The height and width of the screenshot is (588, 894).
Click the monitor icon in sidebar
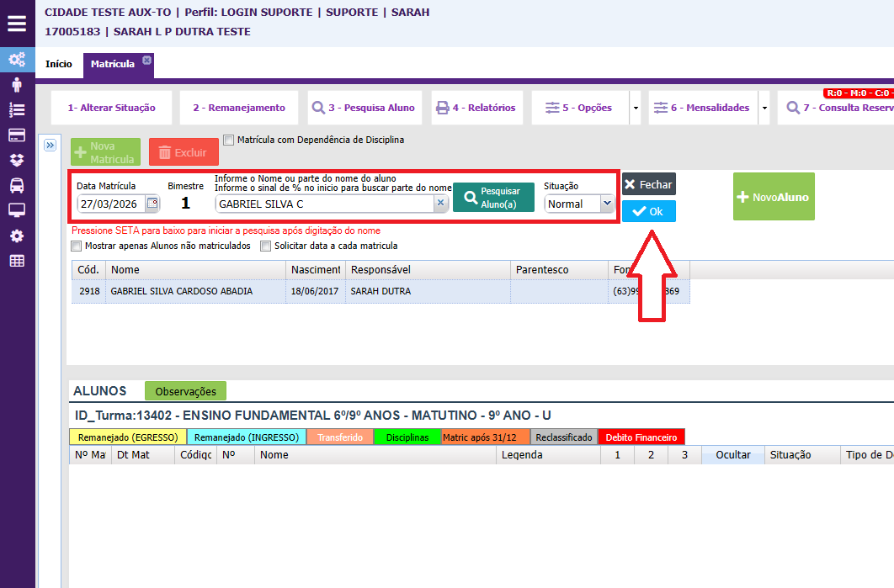point(17,210)
